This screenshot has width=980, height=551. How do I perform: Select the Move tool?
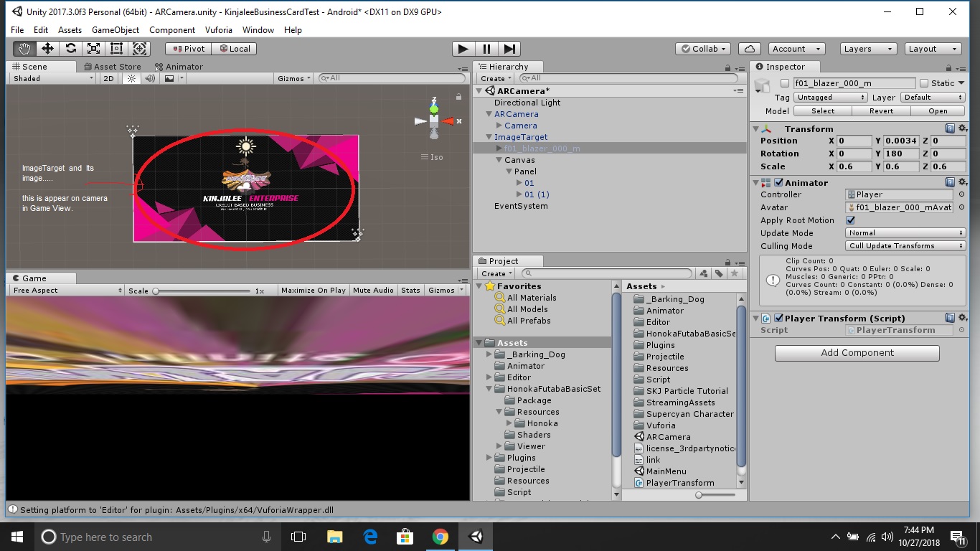pos(47,48)
